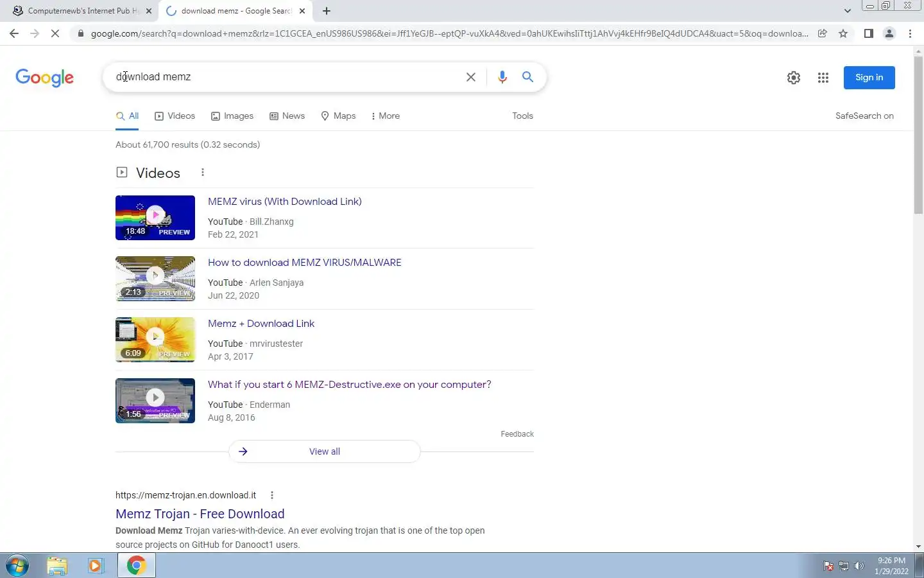Click the Sign in button

click(869, 78)
